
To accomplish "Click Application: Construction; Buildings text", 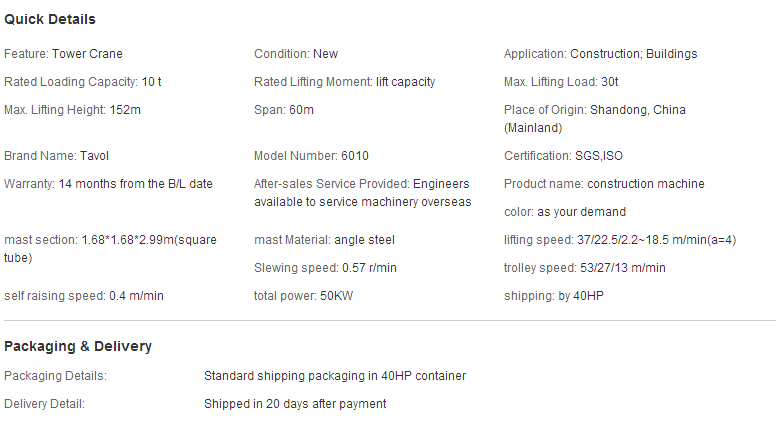I will pyautogui.click(x=600, y=54).
